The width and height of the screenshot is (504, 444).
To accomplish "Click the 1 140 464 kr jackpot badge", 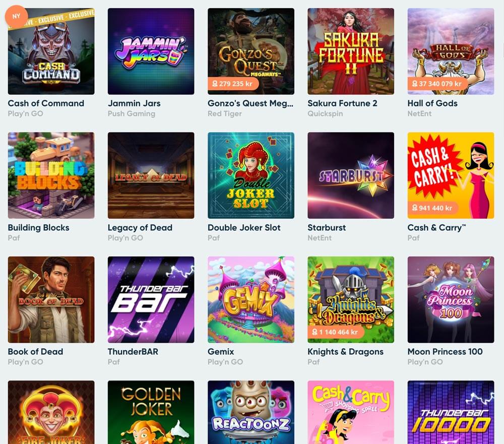I will (336, 332).
